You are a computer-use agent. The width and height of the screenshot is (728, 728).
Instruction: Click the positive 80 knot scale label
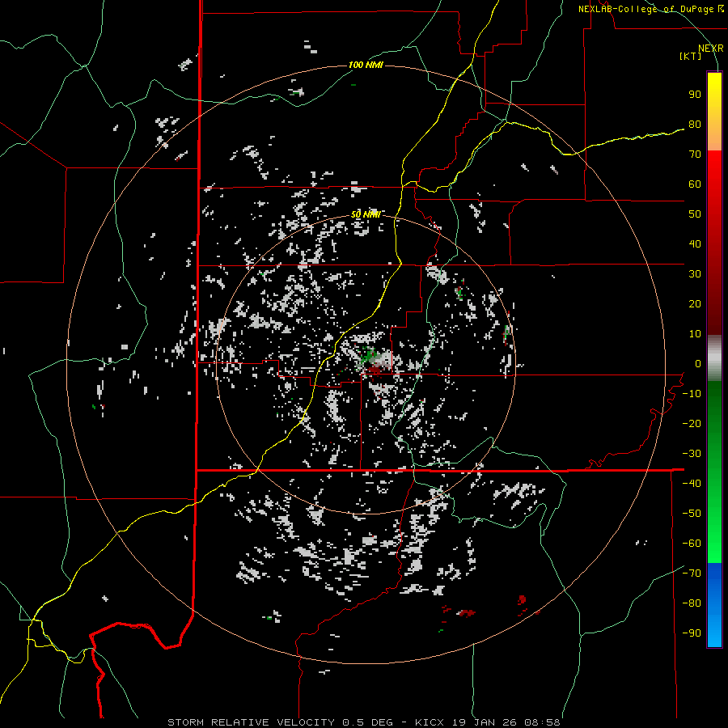click(x=695, y=125)
